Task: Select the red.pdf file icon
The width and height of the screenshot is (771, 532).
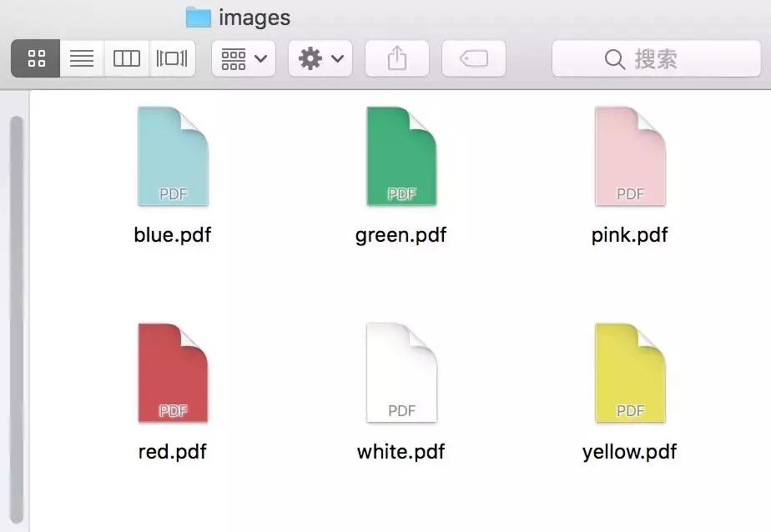Action: [173, 373]
